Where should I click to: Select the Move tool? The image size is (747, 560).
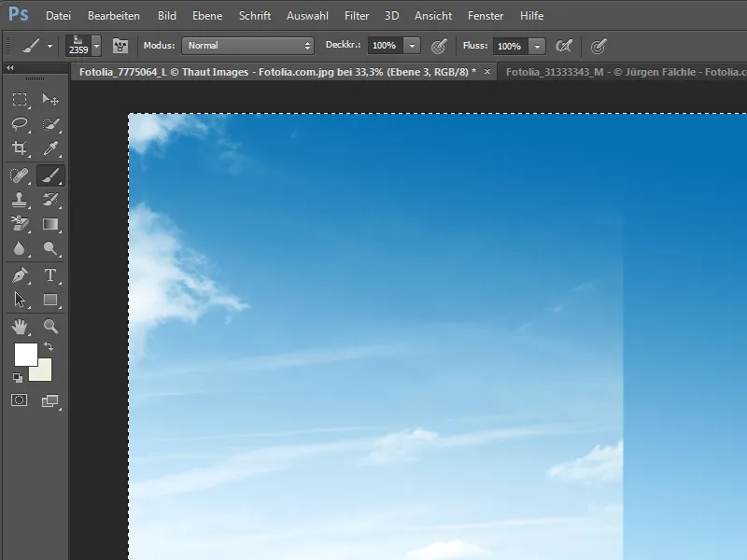point(50,100)
